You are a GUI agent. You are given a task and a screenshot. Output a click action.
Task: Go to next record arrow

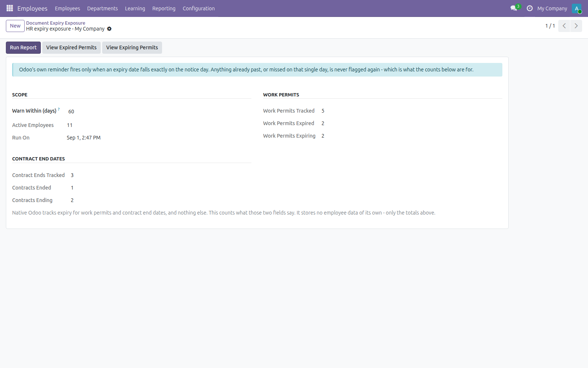(x=576, y=26)
